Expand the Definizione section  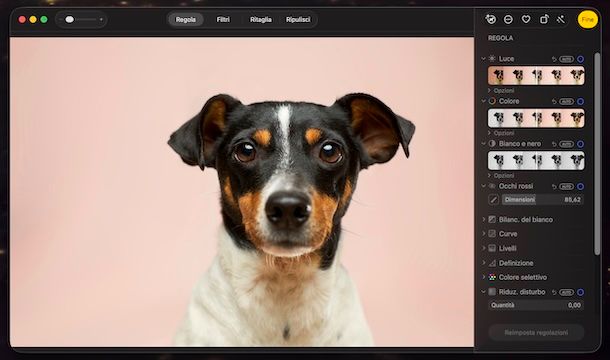484,263
